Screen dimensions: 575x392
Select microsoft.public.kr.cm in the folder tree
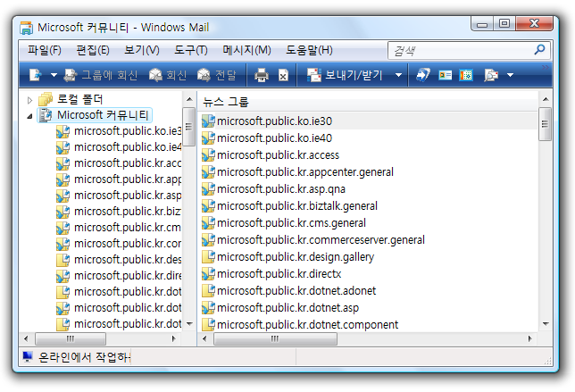[x=128, y=228]
